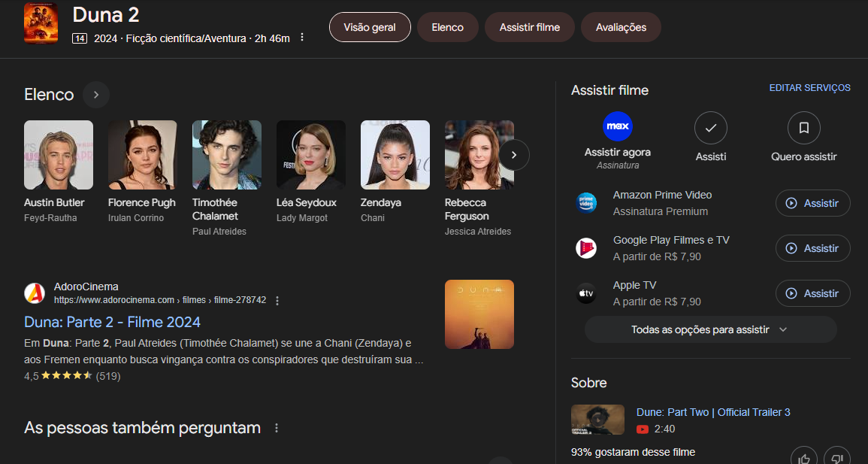Viewport: 868px width, 464px height.
Task: Click the Dune poster result thumbnail
Action: 479,314
